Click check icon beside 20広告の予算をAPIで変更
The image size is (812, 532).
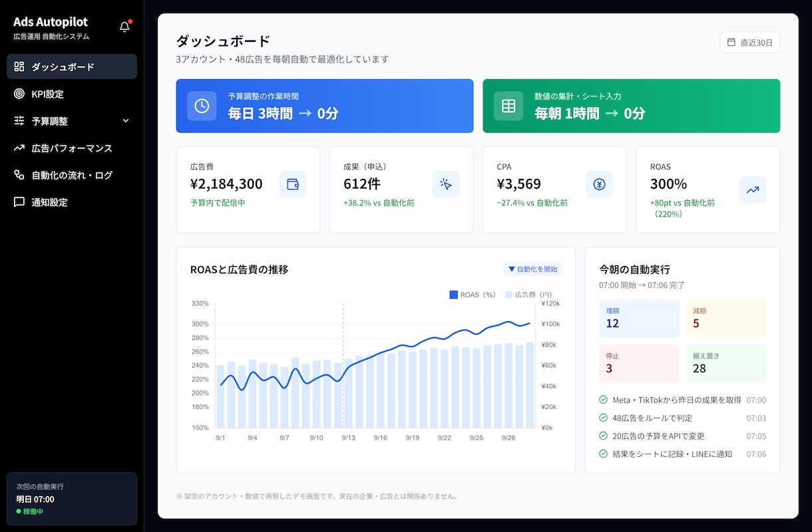603,436
